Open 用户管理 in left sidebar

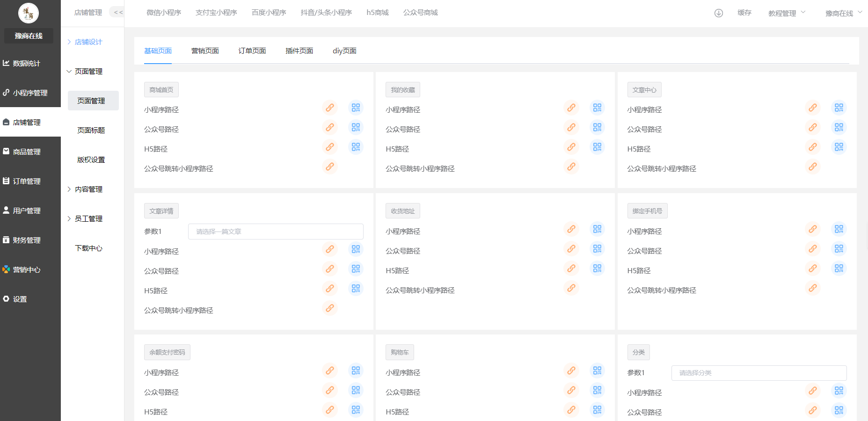(x=30, y=210)
